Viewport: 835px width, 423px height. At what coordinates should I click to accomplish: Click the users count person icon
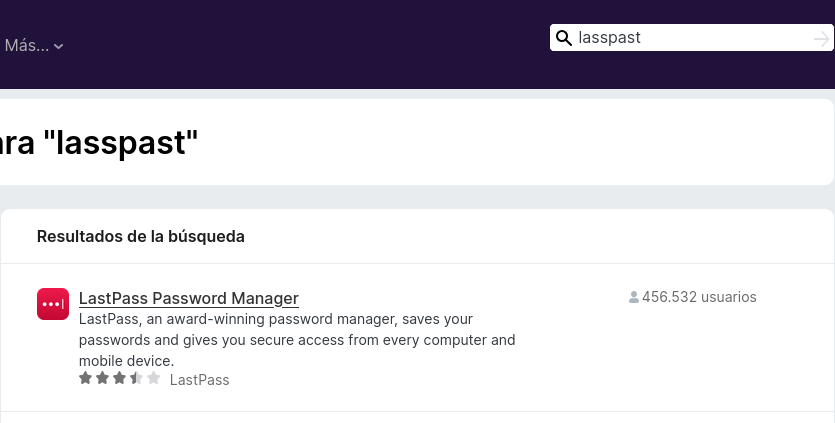pyautogui.click(x=634, y=297)
